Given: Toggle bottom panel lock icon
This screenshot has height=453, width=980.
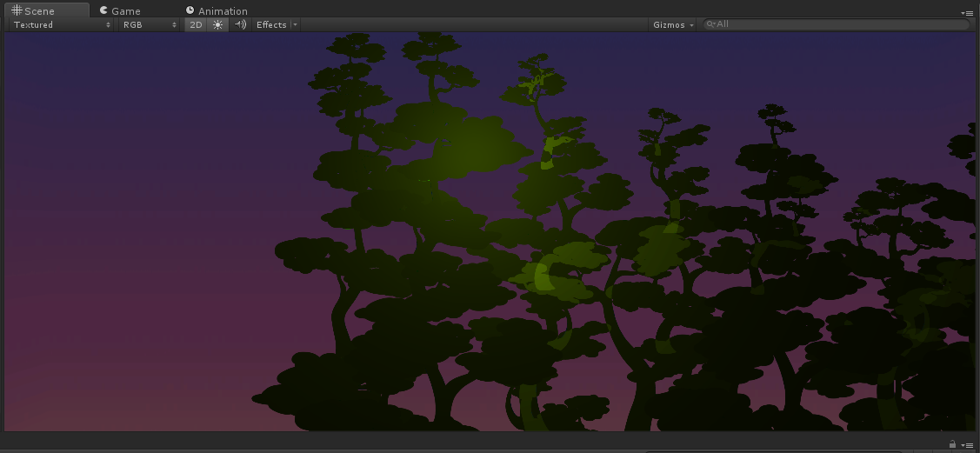Looking at the screenshot, I should click(952, 444).
